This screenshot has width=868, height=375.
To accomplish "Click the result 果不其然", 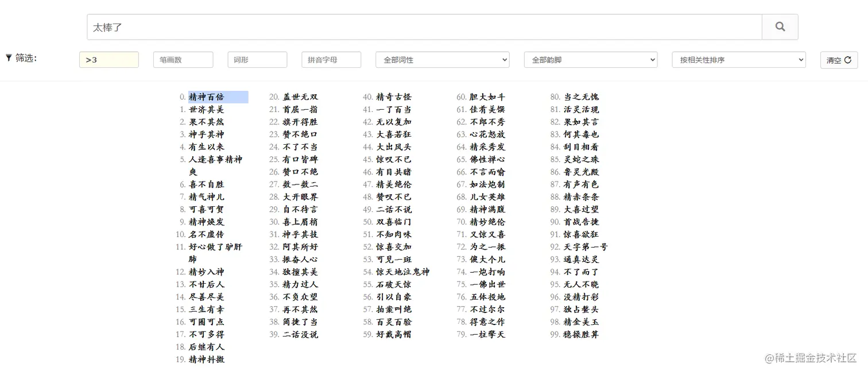I will pyautogui.click(x=207, y=122).
